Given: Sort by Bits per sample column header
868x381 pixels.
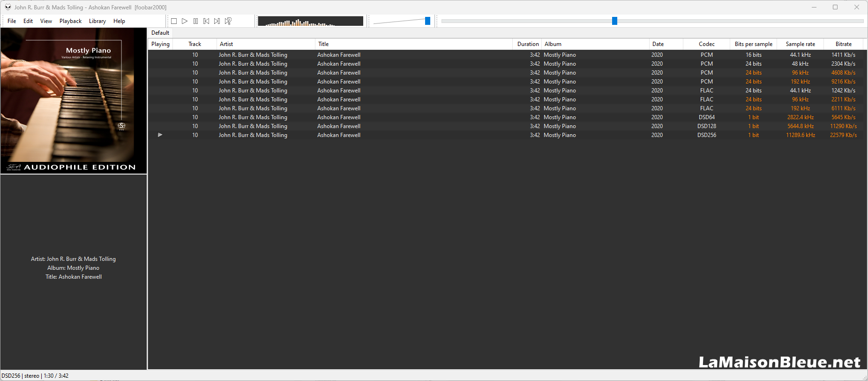Looking at the screenshot, I should tap(754, 44).
